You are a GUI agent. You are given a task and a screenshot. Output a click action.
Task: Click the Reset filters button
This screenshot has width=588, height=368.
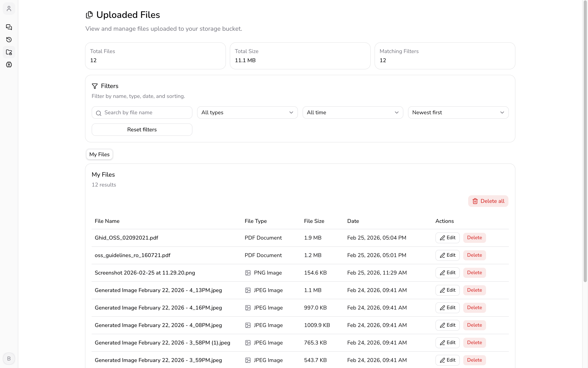[x=142, y=129]
